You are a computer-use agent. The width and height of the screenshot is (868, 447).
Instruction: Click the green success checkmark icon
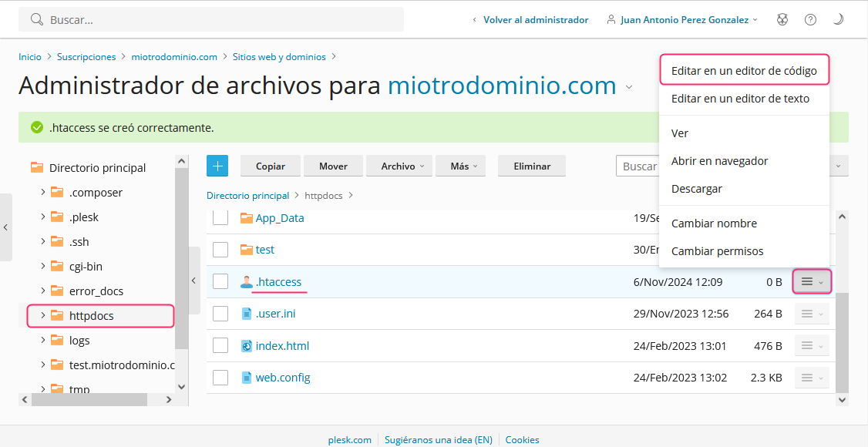pos(37,128)
